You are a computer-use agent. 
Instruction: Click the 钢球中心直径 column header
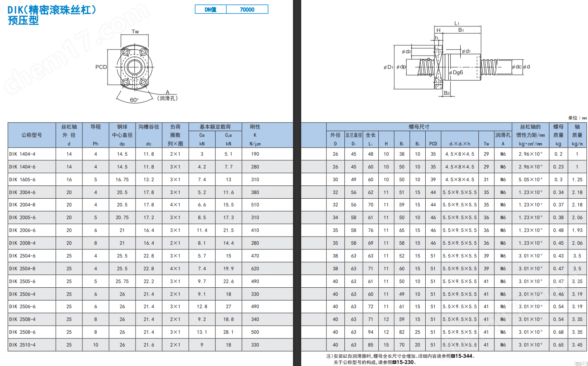(122, 135)
